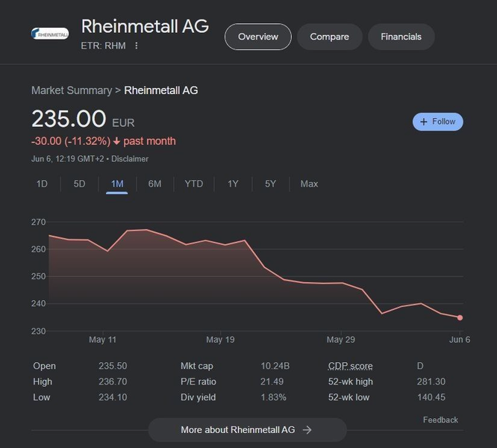This screenshot has width=497, height=448.
Task: Select the 6M time range
Action: click(154, 184)
